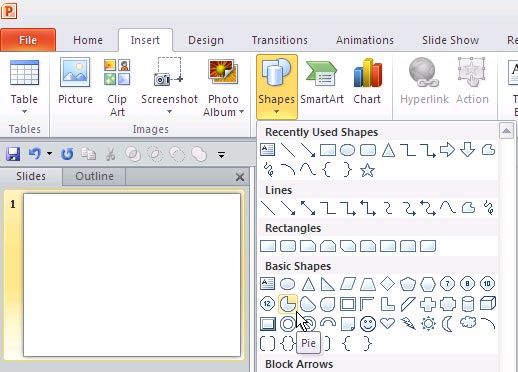Open Clip Art pane
Screen dimensions: 518x372
point(117,87)
